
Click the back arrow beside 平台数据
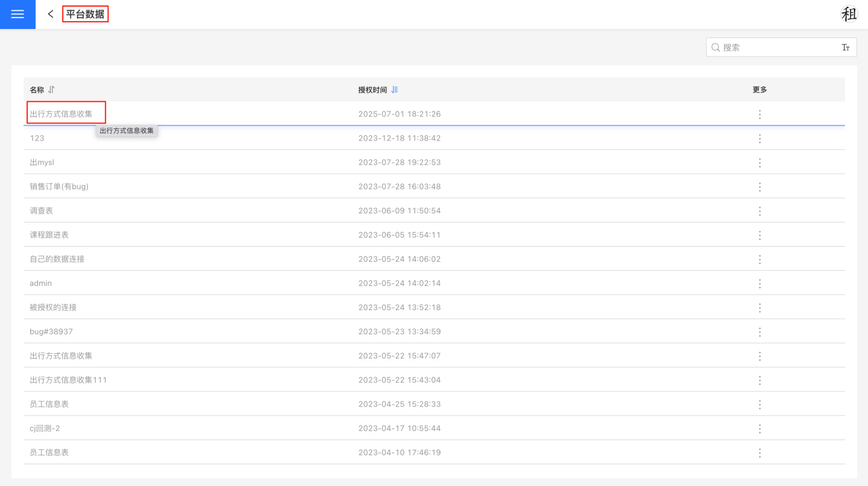pos(51,14)
